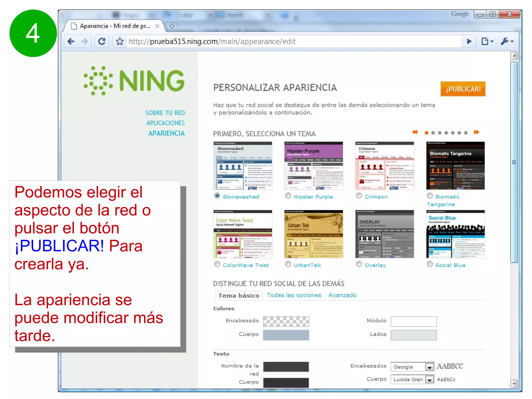Choose the Crimson theme radio button
532x399 pixels.
coord(359,196)
